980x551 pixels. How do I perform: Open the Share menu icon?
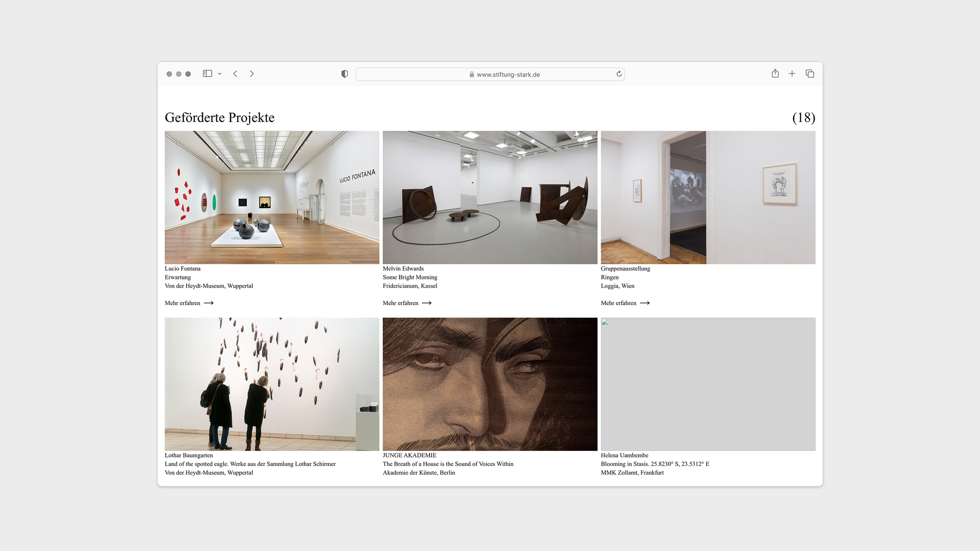775,73
